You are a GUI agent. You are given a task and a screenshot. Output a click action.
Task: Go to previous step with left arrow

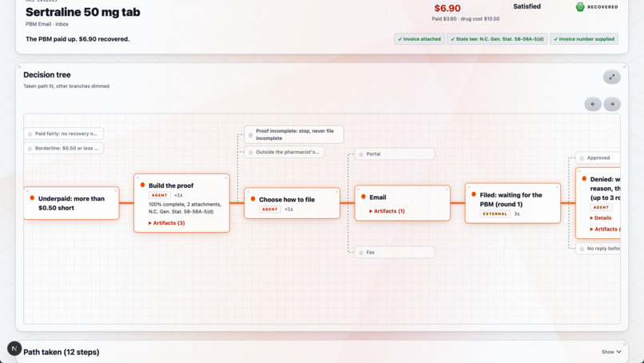click(x=593, y=104)
